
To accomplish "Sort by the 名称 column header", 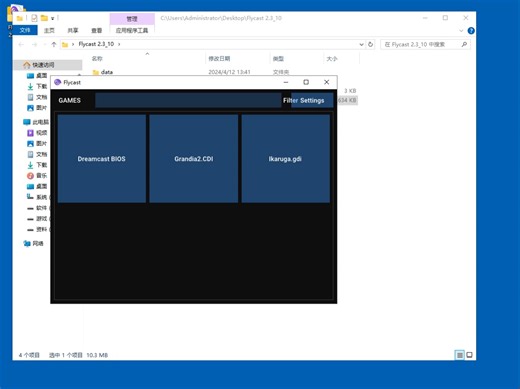I will pos(97,59).
